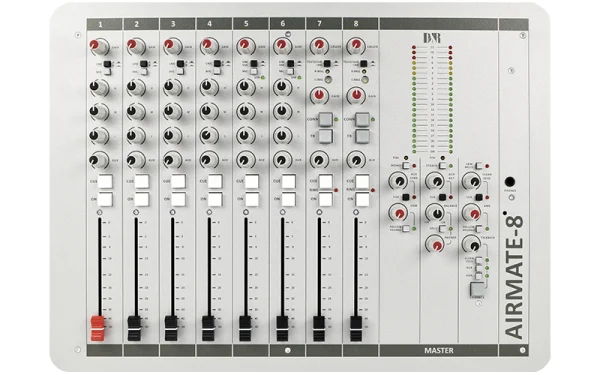Screen dimensions: 600x375
Task: Click the red CRM level knob
Action: [x=398, y=212]
